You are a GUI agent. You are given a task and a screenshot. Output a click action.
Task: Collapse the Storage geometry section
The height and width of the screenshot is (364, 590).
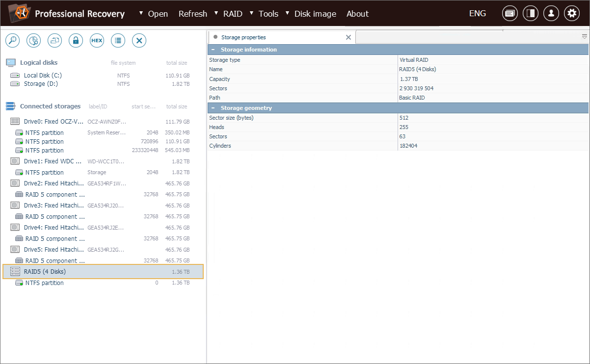213,108
